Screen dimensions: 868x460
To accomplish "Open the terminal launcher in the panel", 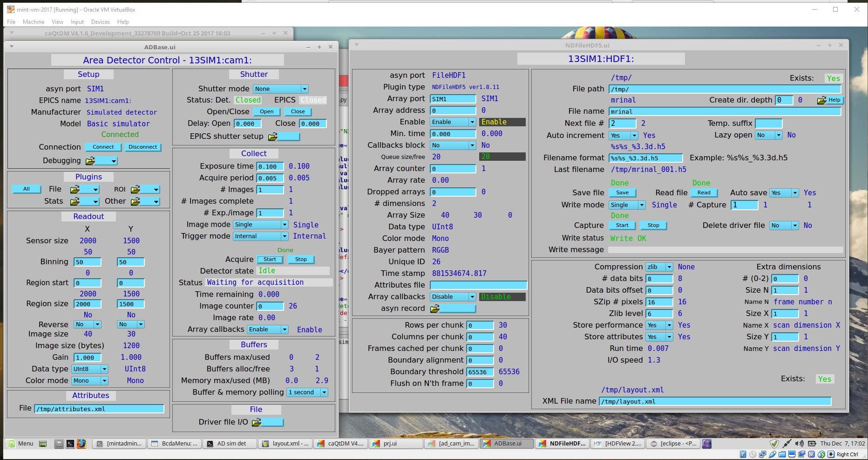I will pos(70,444).
